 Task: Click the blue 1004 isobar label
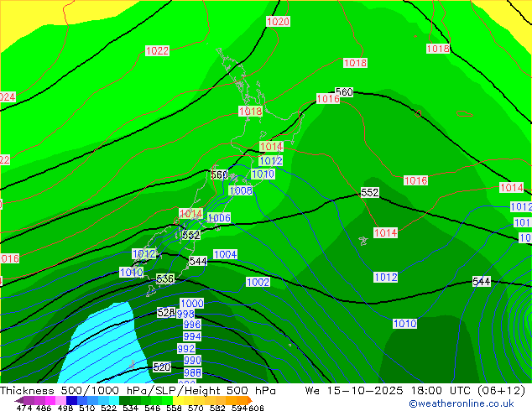[225, 254]
